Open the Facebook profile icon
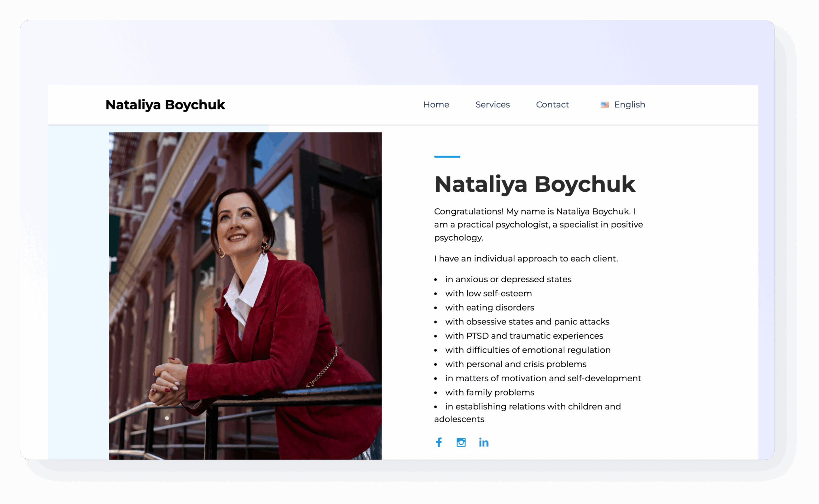819x504 pixels. tap(439, 442)
